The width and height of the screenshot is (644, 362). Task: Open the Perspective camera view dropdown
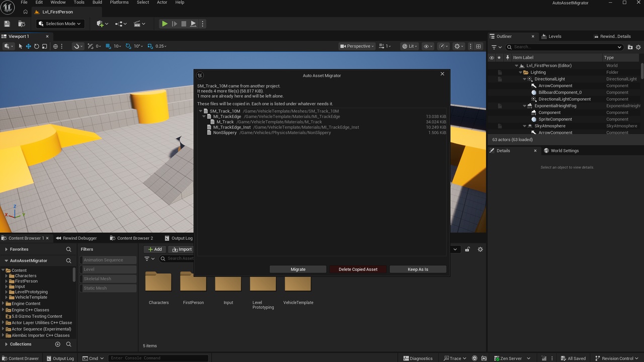[x=357, y=46]
